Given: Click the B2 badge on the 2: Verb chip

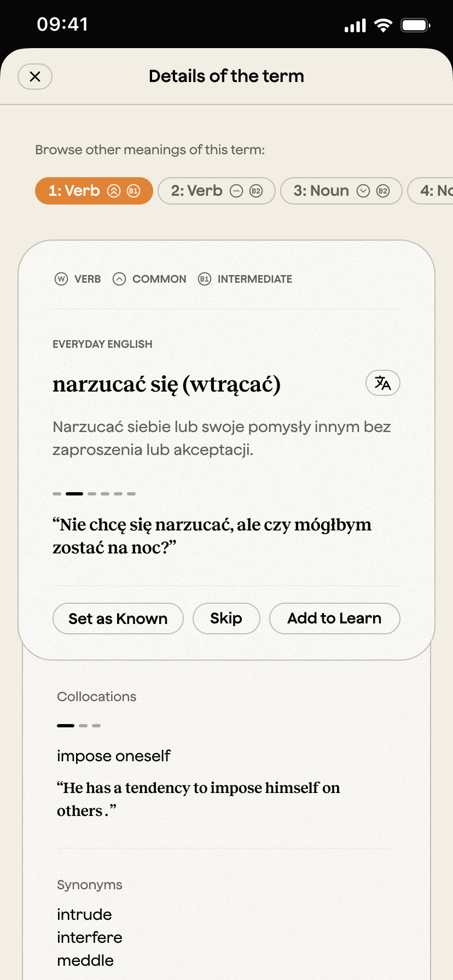Looking at the screenshot, I should click(256, 191).
